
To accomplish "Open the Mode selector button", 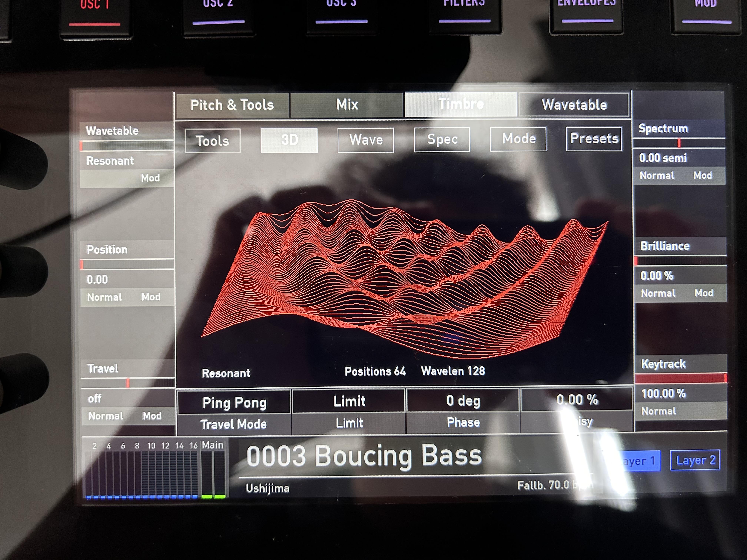I will coord(518,139).
